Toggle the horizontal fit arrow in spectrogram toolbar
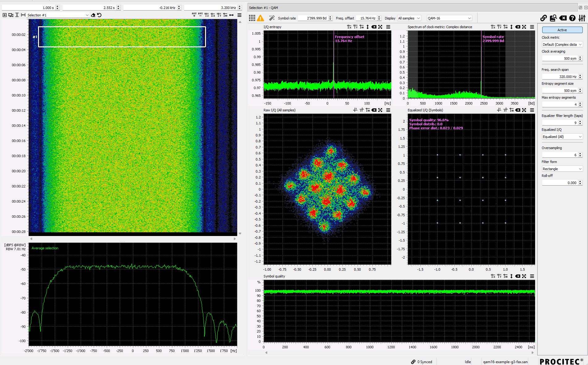This screenshot has height=365, width=588. click(231, 15)
